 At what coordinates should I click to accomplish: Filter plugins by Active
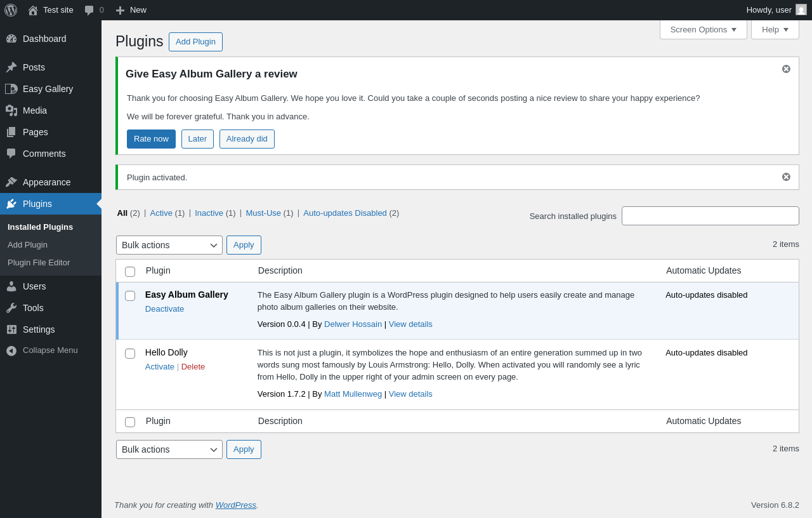pyautogui.click(x=161, y=213)
